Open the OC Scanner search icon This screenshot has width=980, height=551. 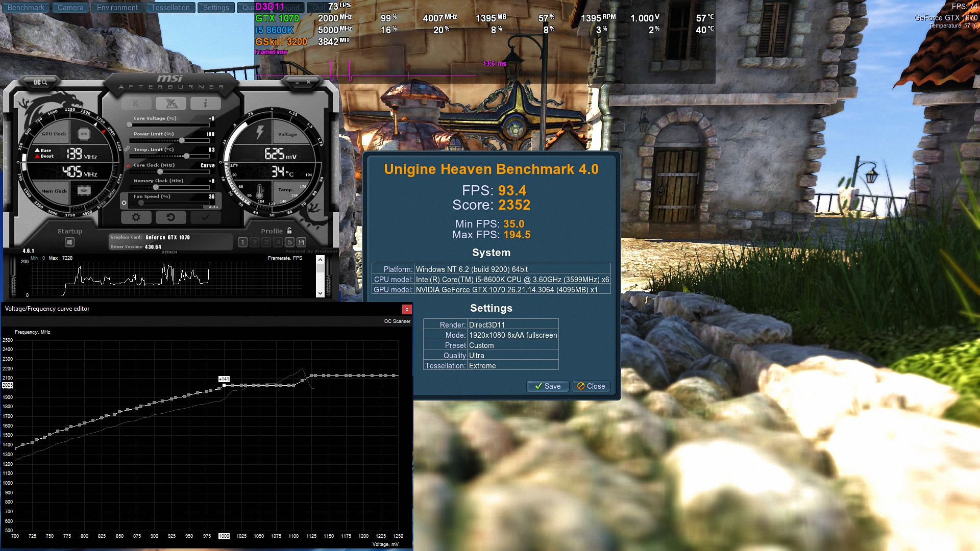click(40, 82)
